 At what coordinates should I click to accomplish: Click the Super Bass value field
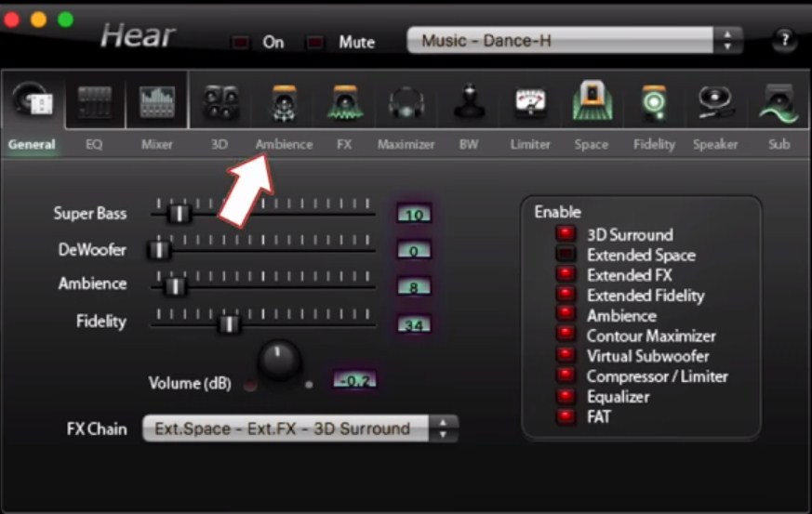point(414,215)
